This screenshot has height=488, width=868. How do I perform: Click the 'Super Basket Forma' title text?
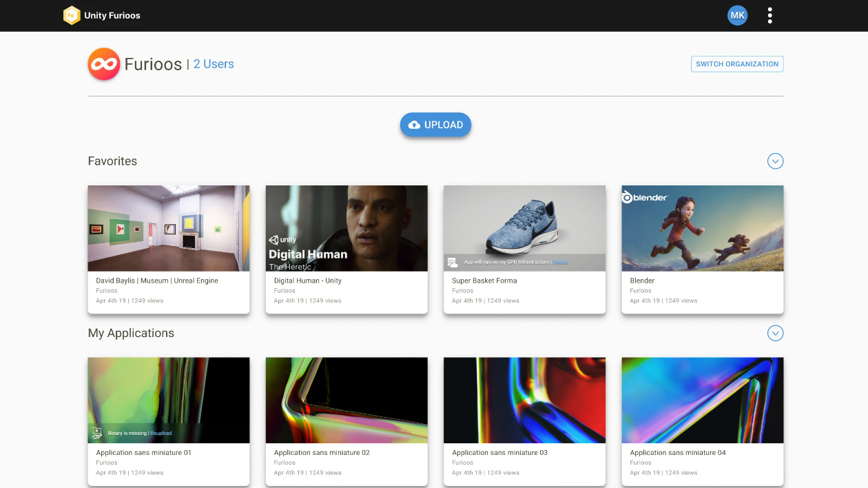click(484, 281)
